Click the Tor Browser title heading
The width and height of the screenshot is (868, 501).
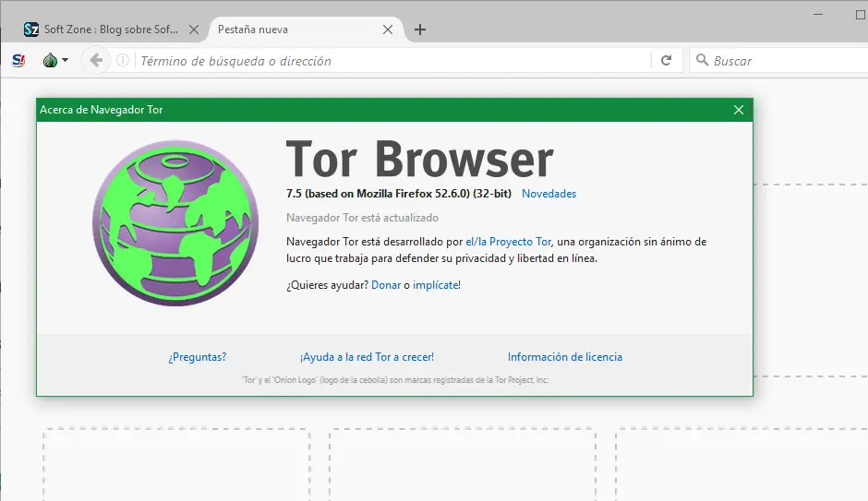[x=419, y=160]
